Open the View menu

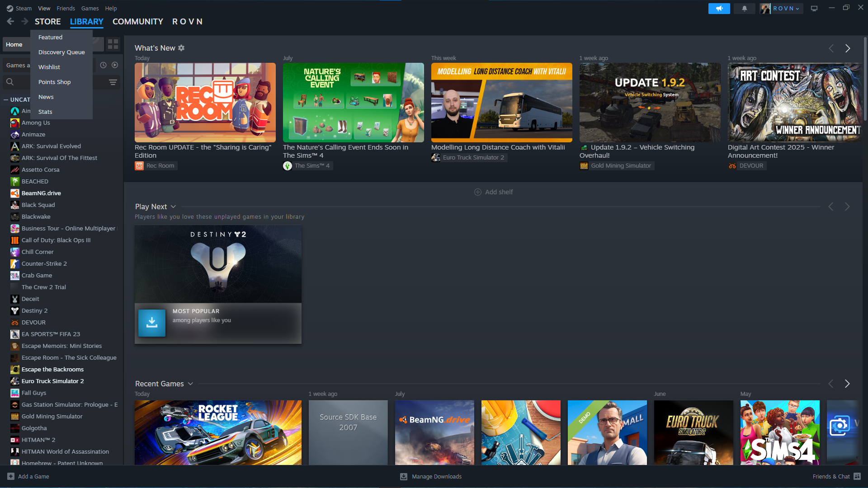coord(44,8)
